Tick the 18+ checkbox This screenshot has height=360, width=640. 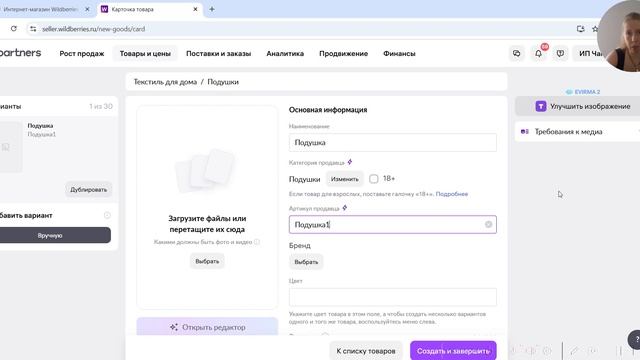(x=373, y=179)
